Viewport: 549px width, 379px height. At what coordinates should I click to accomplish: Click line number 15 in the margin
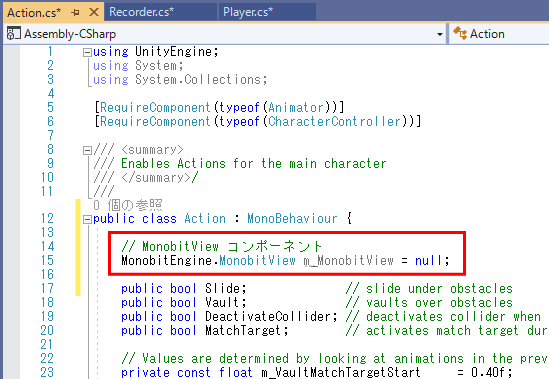pos(47,261)
